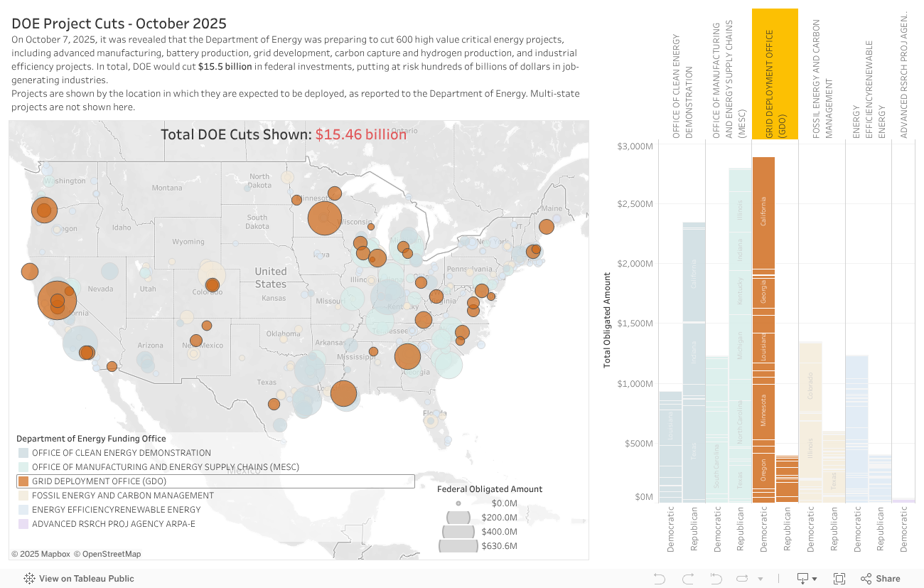Select the Reset (revert) icon in the toolbar

coord(716,578)
